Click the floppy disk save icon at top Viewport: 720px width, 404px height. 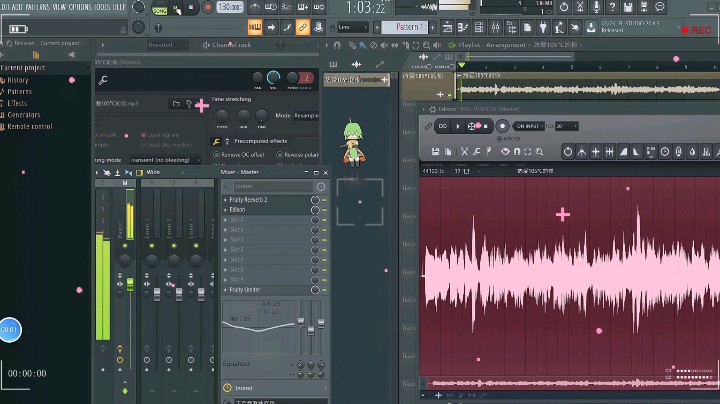(628, 7)
